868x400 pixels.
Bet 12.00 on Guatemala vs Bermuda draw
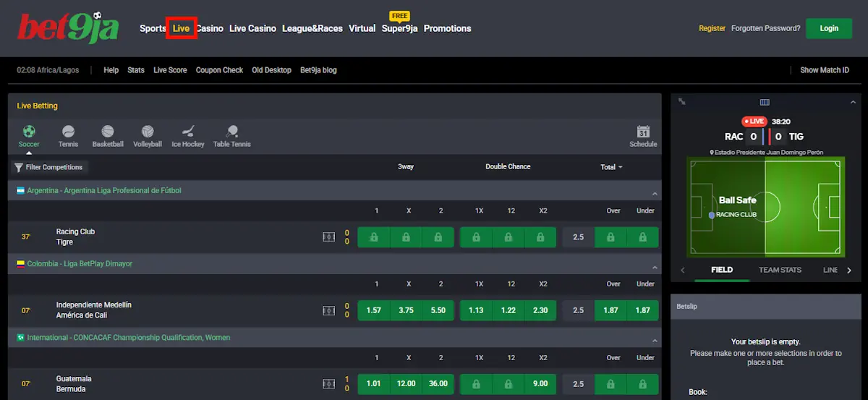tap(406, 384)
